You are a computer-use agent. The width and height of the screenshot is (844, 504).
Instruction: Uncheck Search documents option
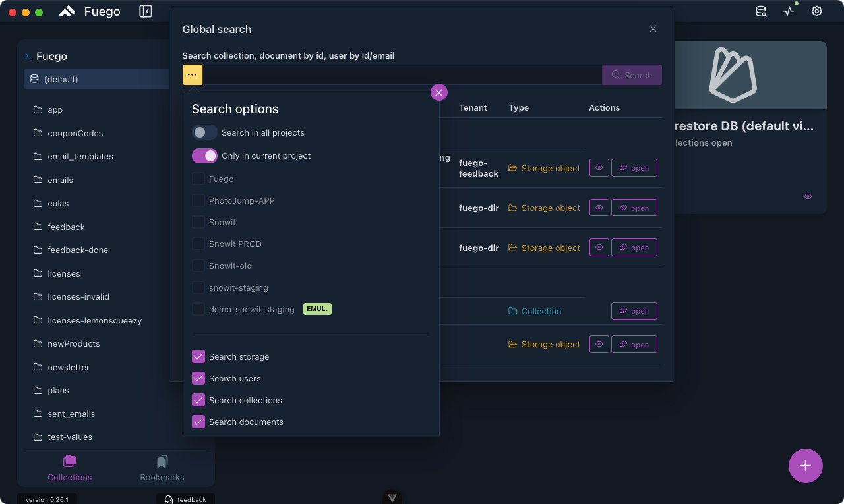[x=198, y=422]
